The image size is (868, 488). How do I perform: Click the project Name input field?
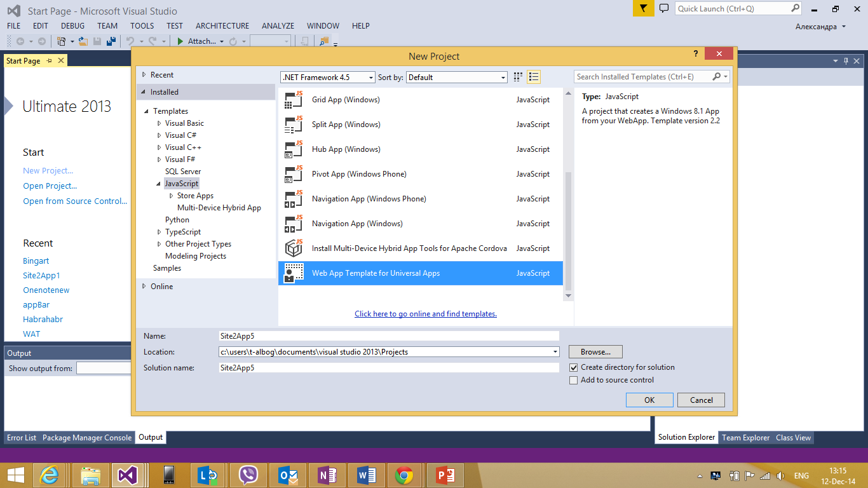pyautogui.click(x=389, y=335)
